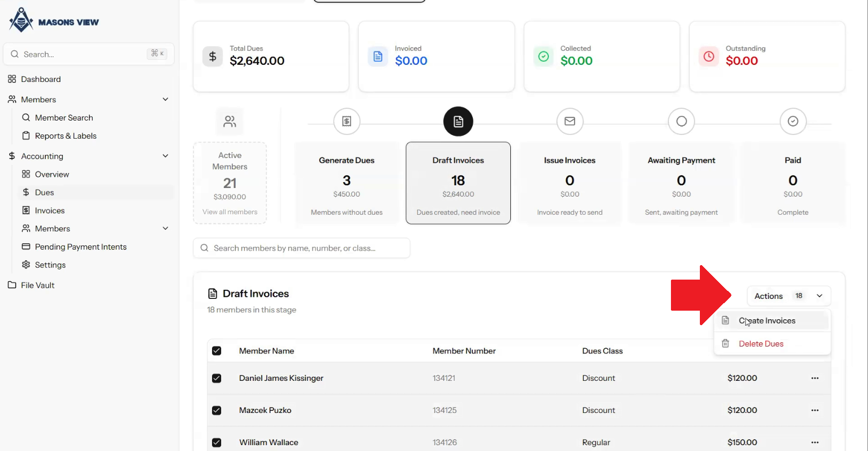The image size is (868, 451).
Task: Uncheck the select-all checkbox in table header
Action: tap(216, 351)
